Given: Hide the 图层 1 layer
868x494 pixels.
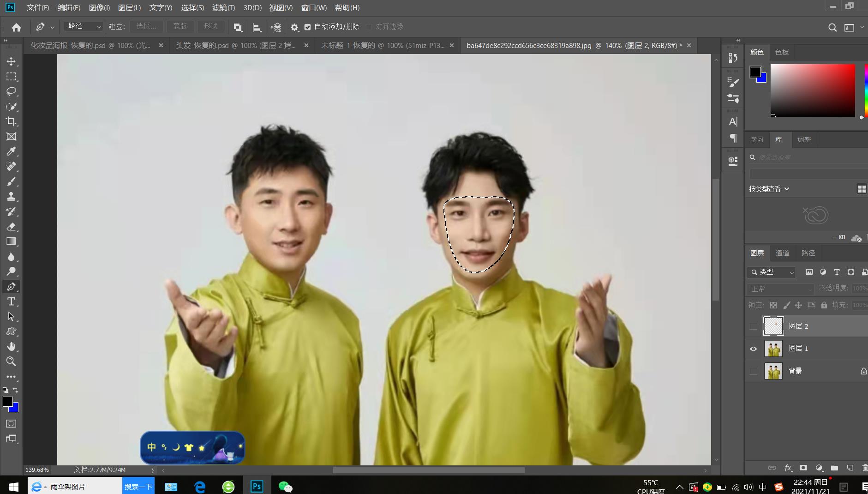Looking at the screenshot, I should point(754,349).
